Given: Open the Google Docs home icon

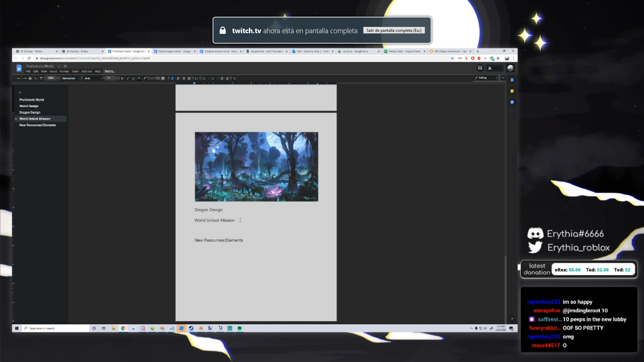Looking at the screenshot, I should pos(19,68).
